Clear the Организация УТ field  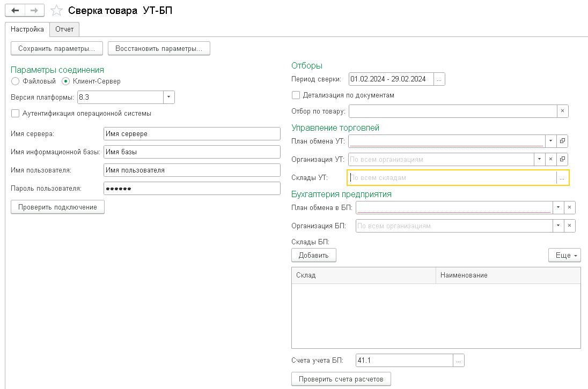(x=550, y=159)
